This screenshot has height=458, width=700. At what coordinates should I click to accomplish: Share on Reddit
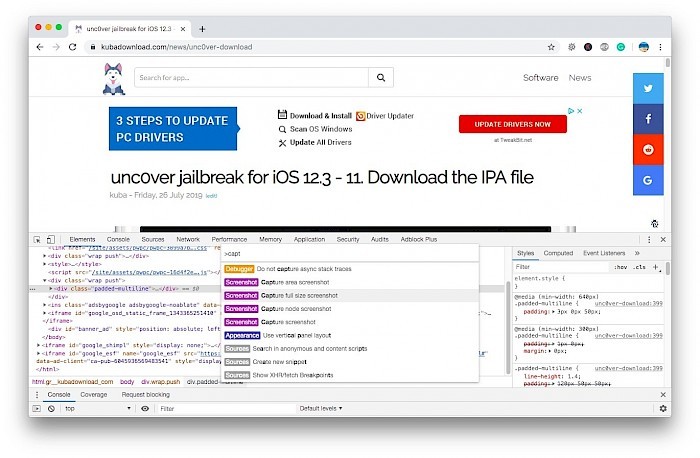(648, 150)
